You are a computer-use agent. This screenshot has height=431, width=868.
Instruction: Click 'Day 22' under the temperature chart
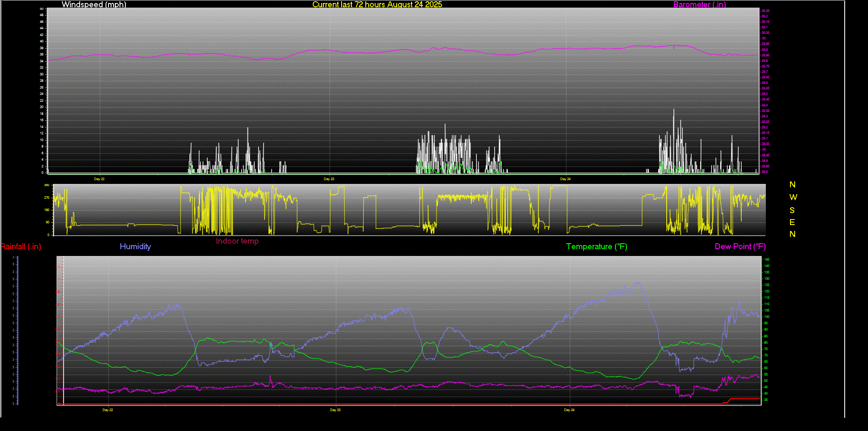108,410
